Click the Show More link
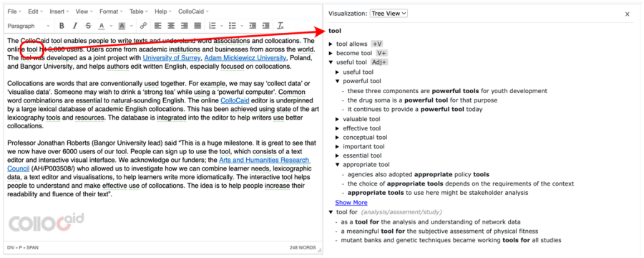Image resolution: width=644 pixels, height=258 pixels. click(351, 202)
